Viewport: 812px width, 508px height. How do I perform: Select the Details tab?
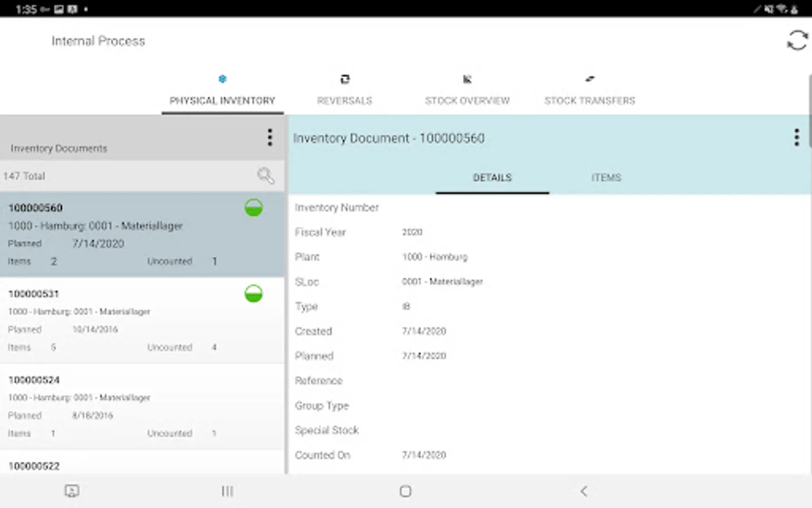pyautogui.click(x=492, y=177)
